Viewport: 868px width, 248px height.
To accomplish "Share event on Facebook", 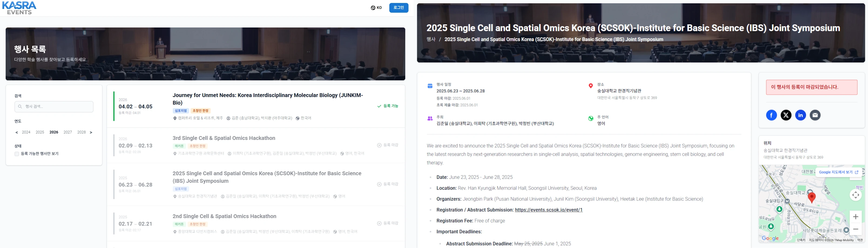I will pyautogui.click(x=771, y=115).
